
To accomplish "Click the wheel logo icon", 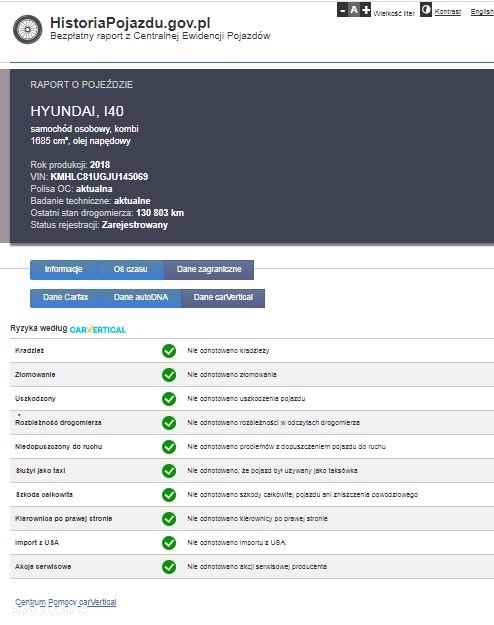I will pyautogui.click(x=28, y=29).
